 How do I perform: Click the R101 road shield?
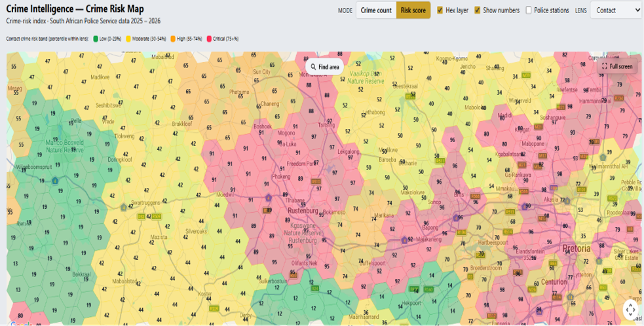click(582, 190)
